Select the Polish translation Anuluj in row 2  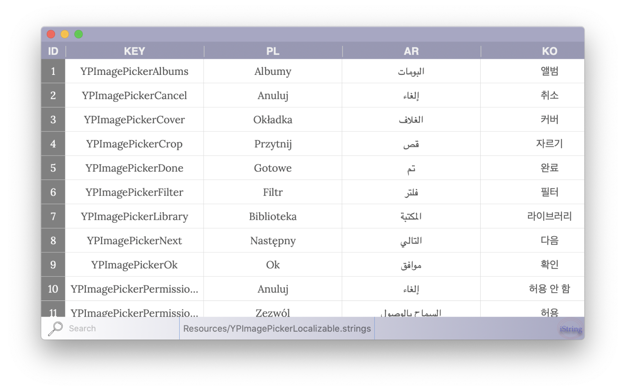[273, 95]
